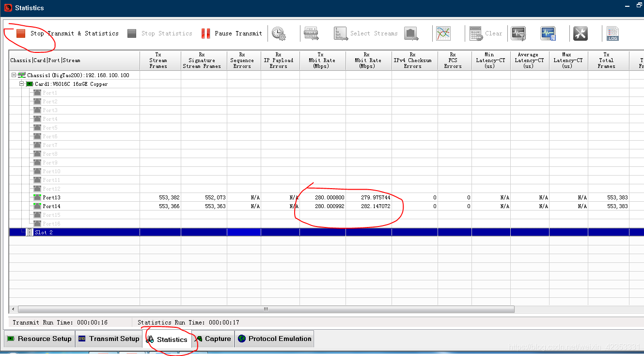This screenshot has width=644, height=356.
Task: Click the grayed Port10 port icon
Action: tap(37, 171)
